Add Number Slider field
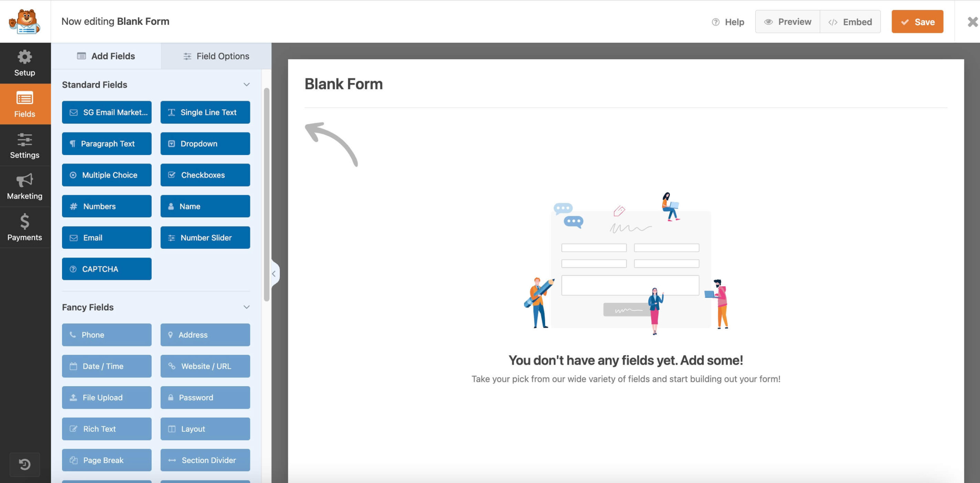This screenshot has height=483, width=980. point(205,238)
